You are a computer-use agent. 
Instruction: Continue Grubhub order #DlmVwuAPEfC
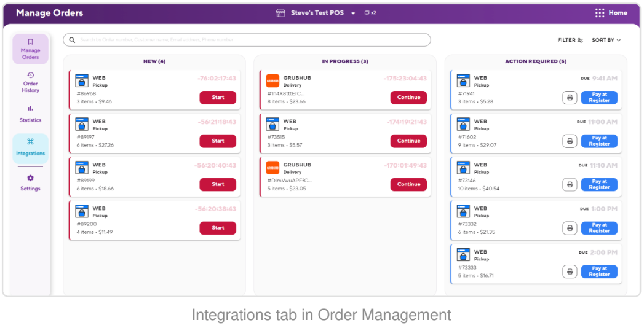(x=408, y=184)
